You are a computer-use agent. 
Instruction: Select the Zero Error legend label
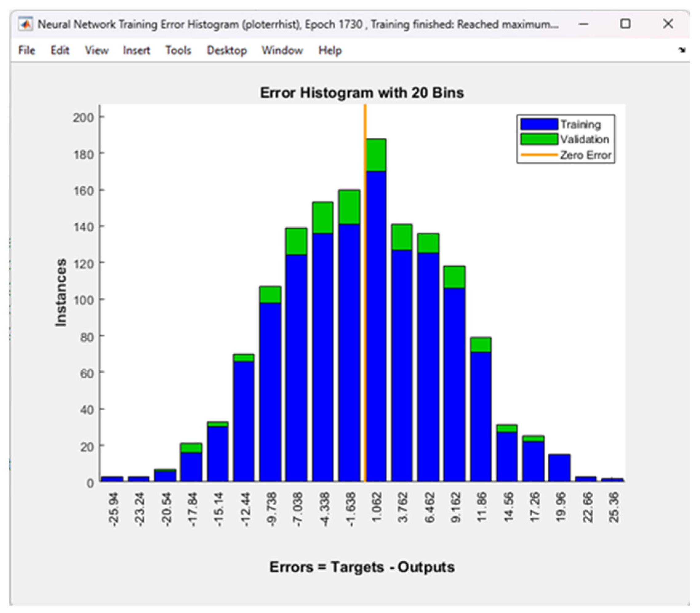pyautogui.click(x=586, y=155)
